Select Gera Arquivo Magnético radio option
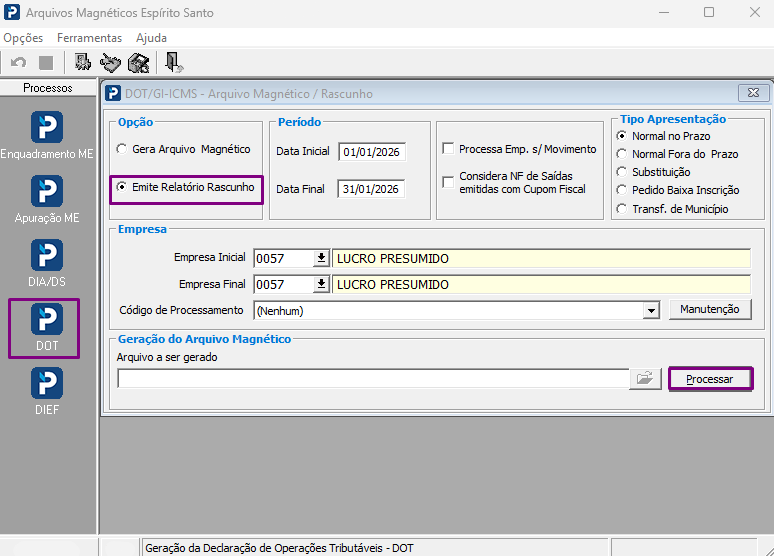The image size is (774, 556). point(122,149)
